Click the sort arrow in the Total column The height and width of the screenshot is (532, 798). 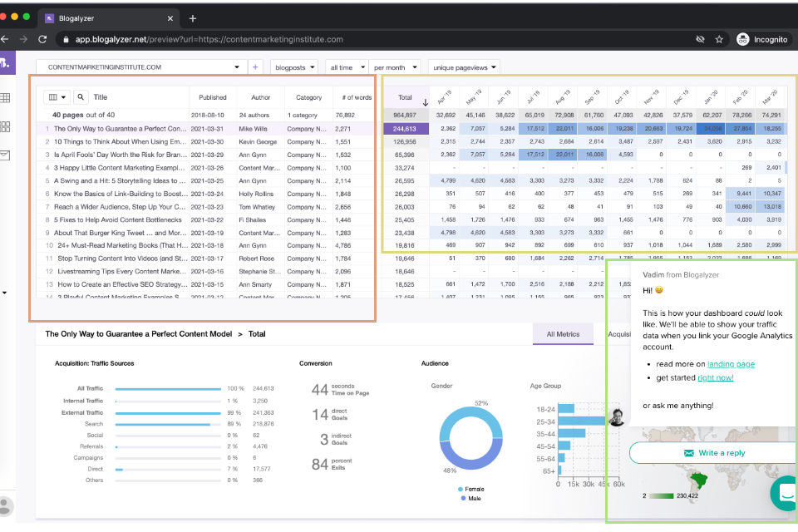click(425, 102)
